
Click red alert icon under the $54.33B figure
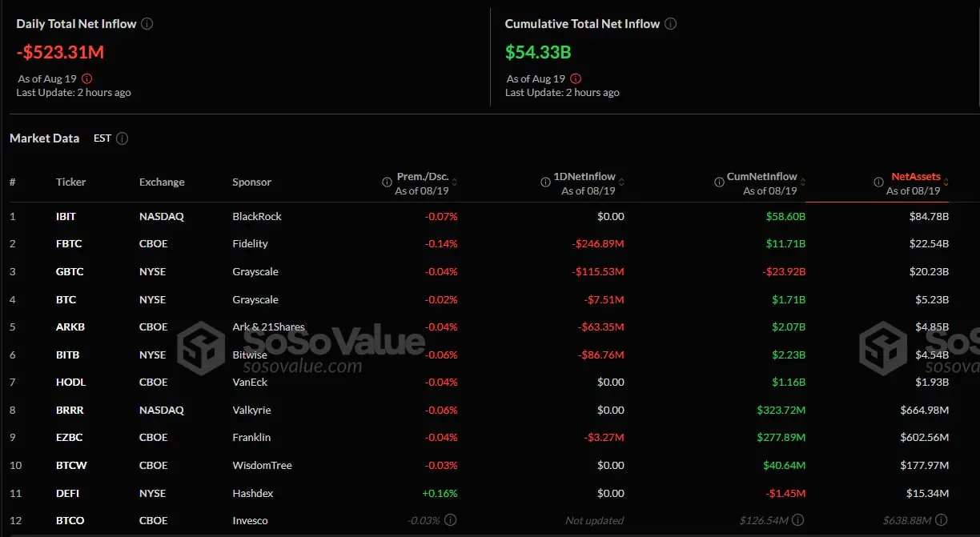point(576,79)
